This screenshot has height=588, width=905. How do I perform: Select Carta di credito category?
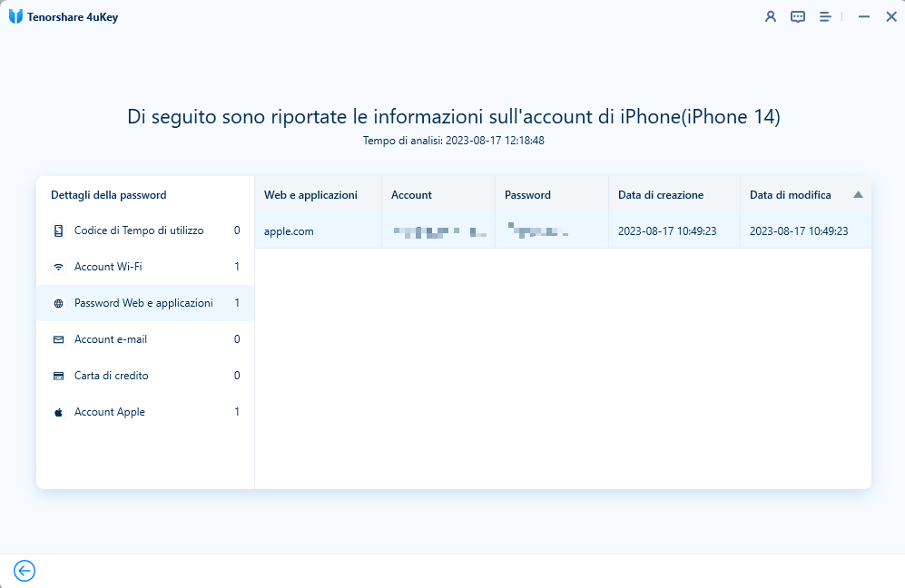coord(145,376)
